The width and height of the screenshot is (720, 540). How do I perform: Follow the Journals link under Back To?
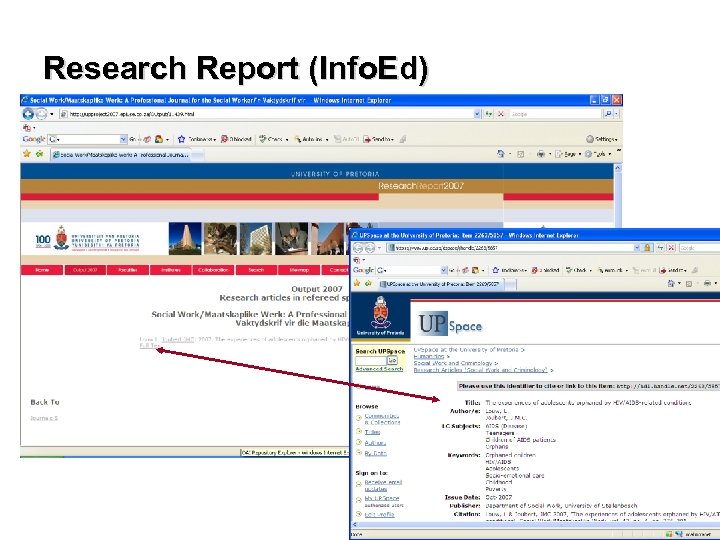(x=44, y=418)
